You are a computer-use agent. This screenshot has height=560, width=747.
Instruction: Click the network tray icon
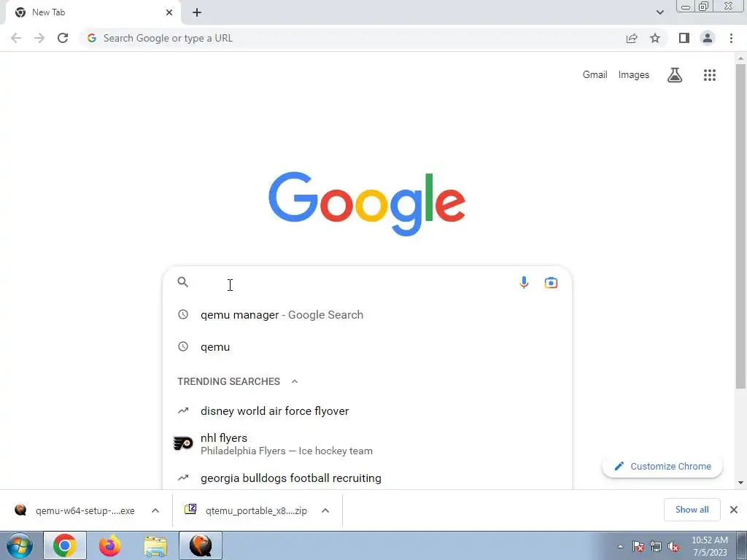(656, 547)
